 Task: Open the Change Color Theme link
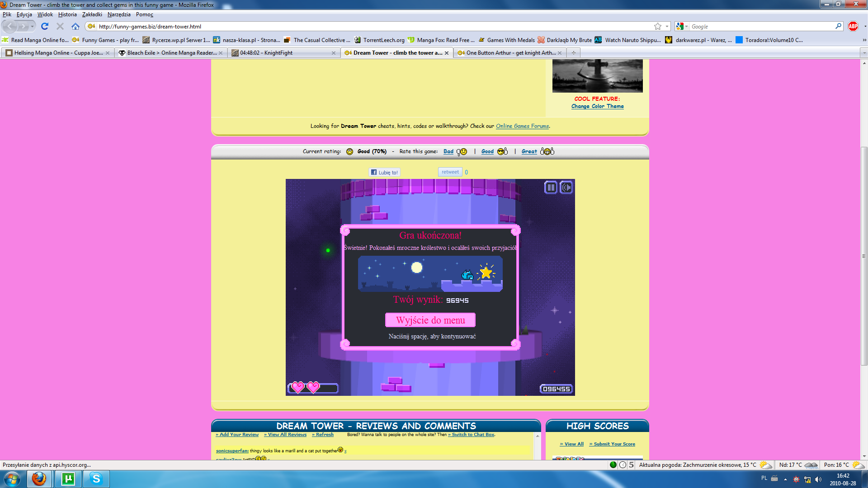[x=597, y=106]
